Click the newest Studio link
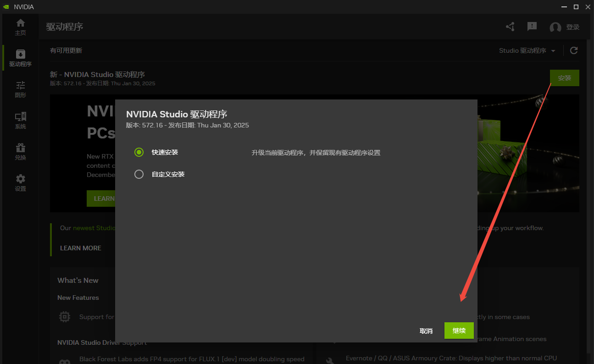 (x=94, y=228)
